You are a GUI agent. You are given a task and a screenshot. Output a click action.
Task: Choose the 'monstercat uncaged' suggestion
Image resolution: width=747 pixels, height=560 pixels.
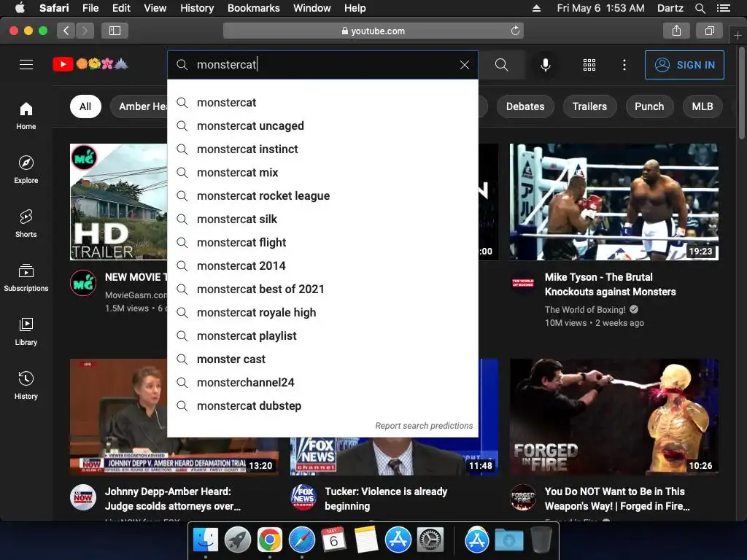(x=322, y=125)
